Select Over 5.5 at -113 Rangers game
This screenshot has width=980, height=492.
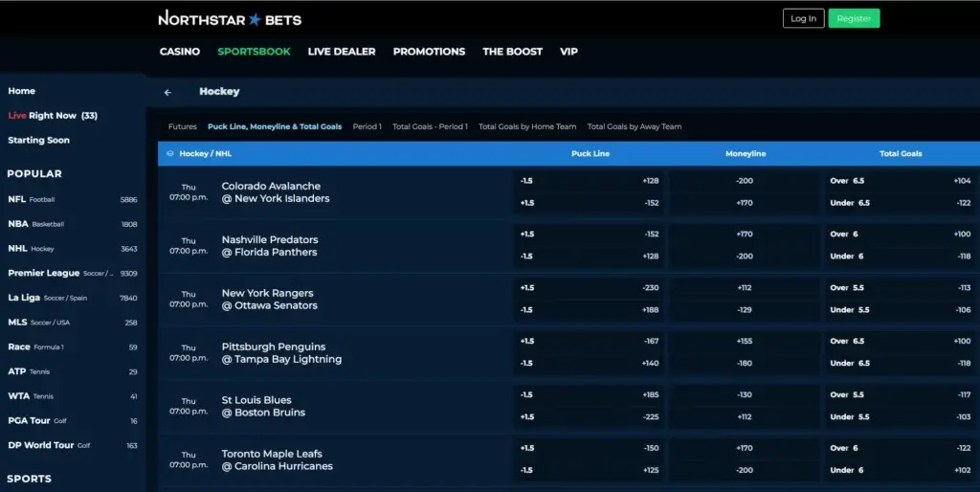tap(900, 287)
